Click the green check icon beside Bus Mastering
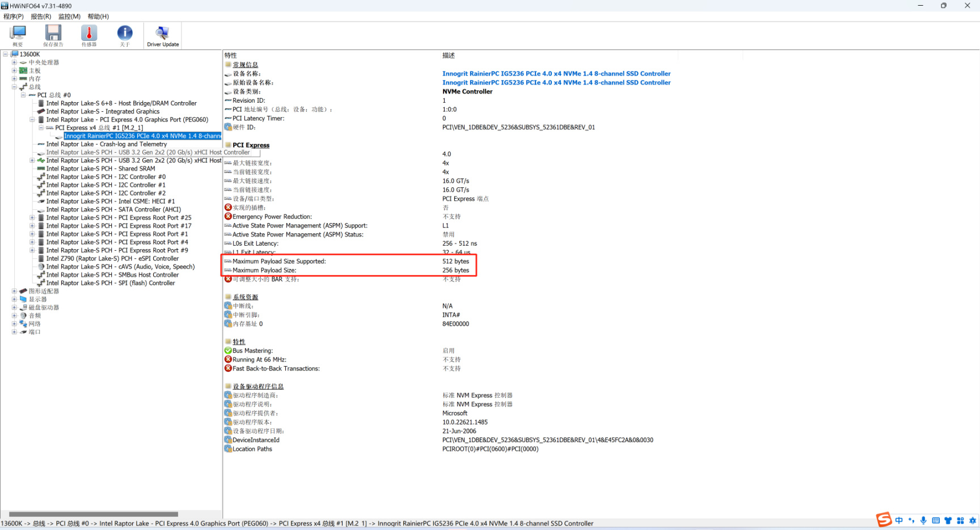980x530 pixels. (x=228, y=351)
